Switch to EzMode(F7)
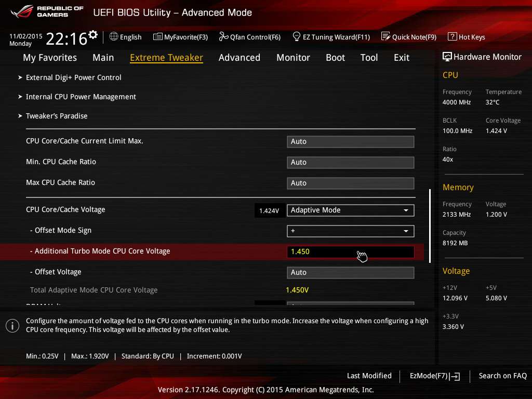Image resolution: width=532 pixels, height=399 pixels. (x=434, y=376)
